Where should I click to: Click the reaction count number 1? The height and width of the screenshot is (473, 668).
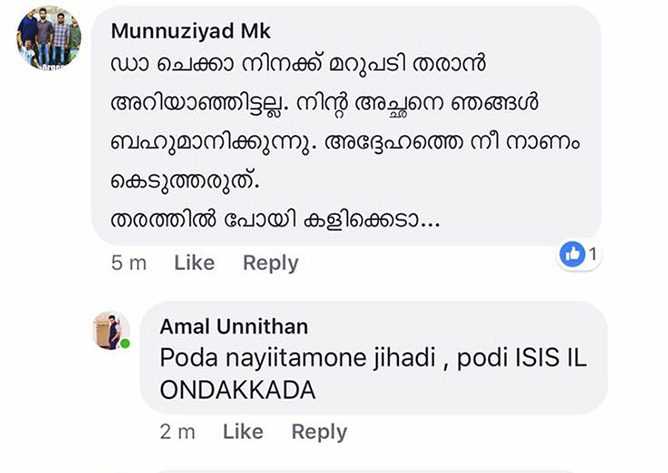point(593,254)
